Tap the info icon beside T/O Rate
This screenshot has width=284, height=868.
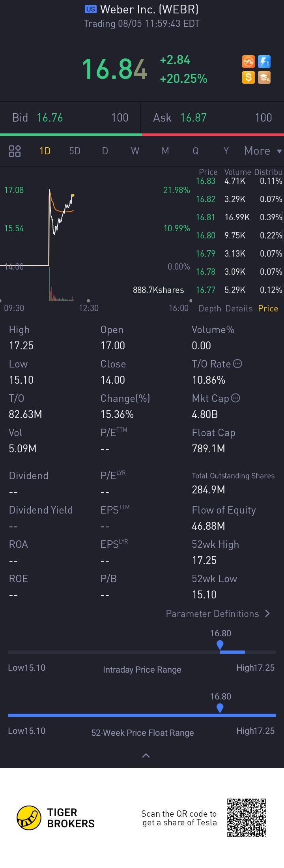click(237, 364)
